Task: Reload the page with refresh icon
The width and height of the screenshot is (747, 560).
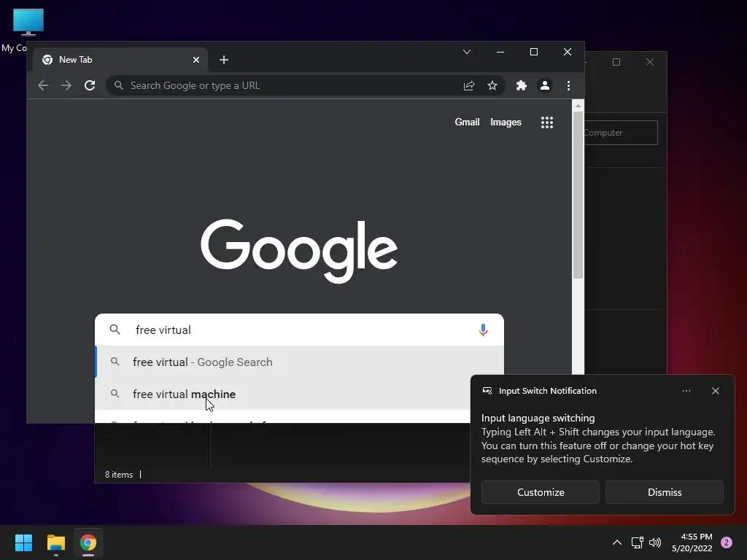Action: pyautogui.click(x=90, y=85)
